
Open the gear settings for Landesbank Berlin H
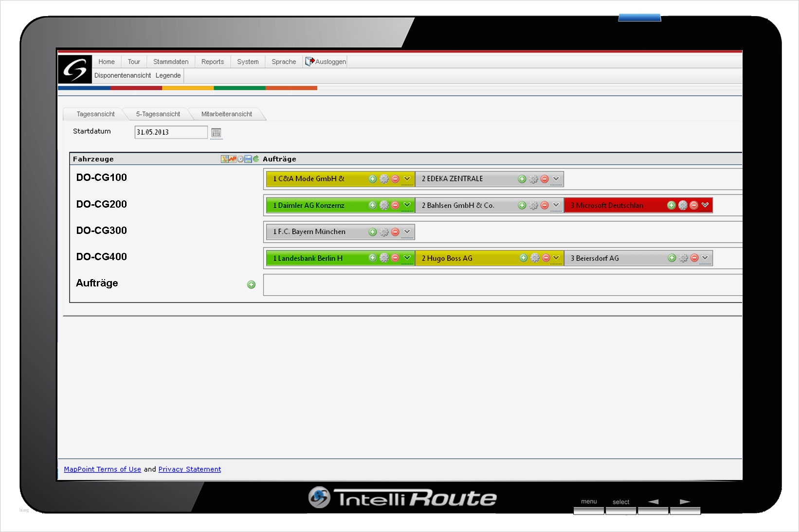pyautogui.click(x=384, y=258)
